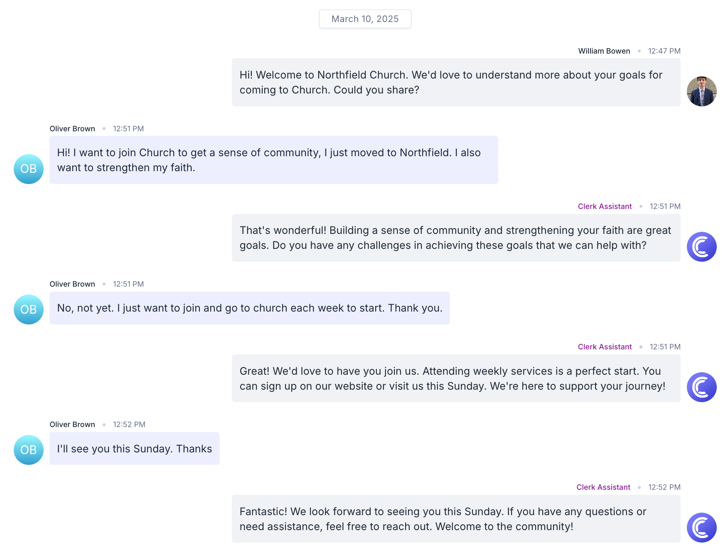Click the Clerk Assistant logo beside the 'Fantastic!' message
The image size is (728, 560).
tap(701, 528)
